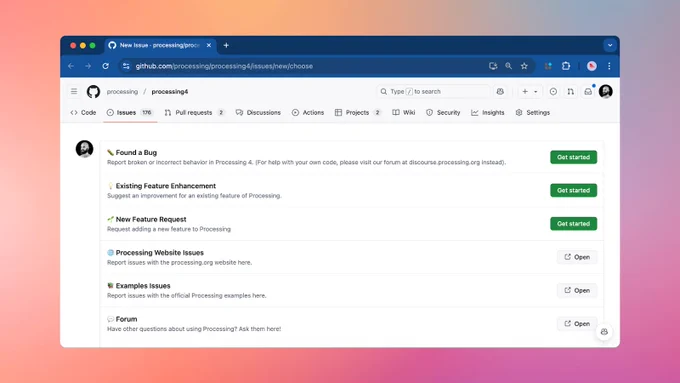The height and width of the screenshot is (383, 680).
Task: Click Open for Examples Issues
Action: pyautogui.click(x=577, y=290)
